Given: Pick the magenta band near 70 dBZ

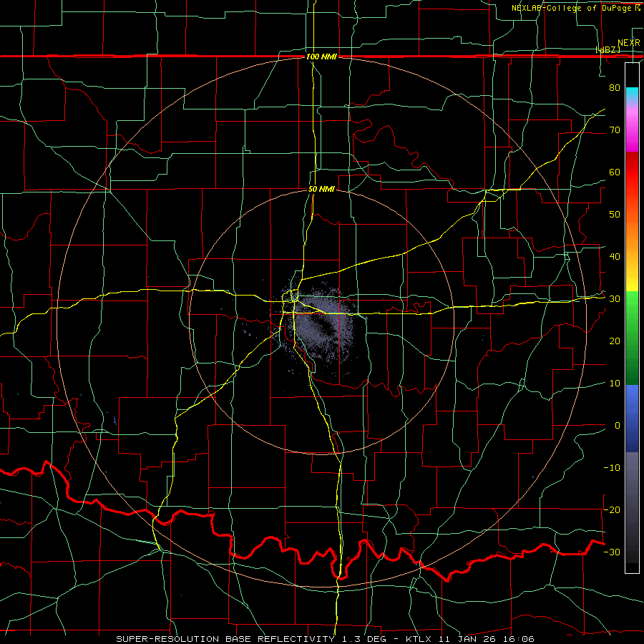Looking at the screenshot, I should coord(632,132).
